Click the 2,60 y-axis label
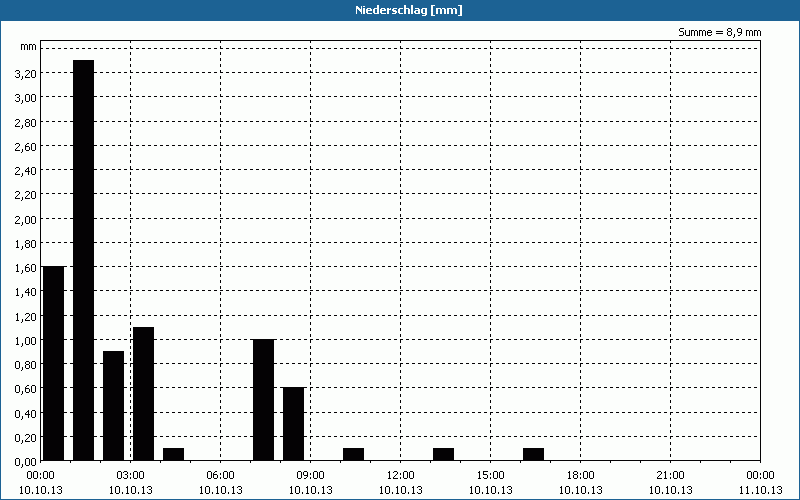The width and height of the screenshot is (800, 500). pyautogui.click(x=26, y=146)
